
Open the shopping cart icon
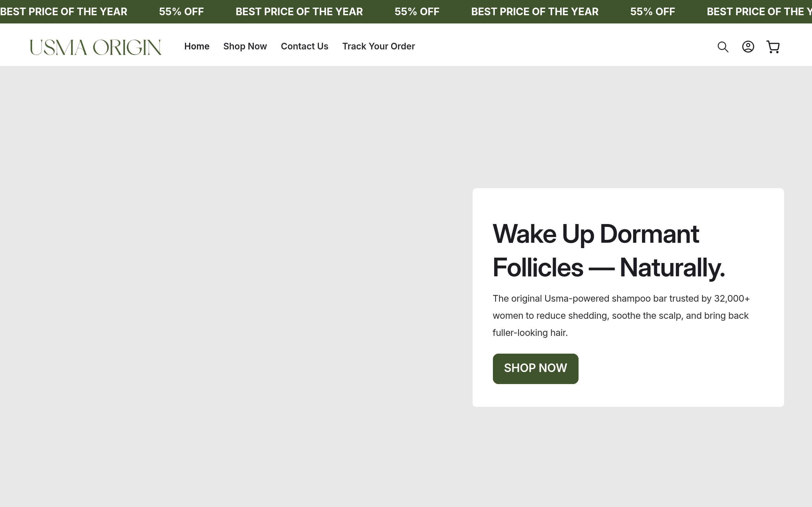click(773, 47)
